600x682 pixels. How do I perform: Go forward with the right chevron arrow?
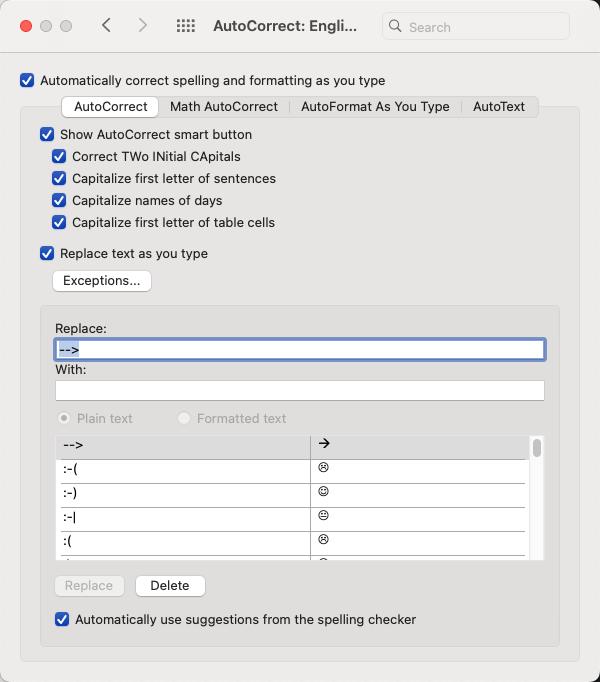(142, 26)
